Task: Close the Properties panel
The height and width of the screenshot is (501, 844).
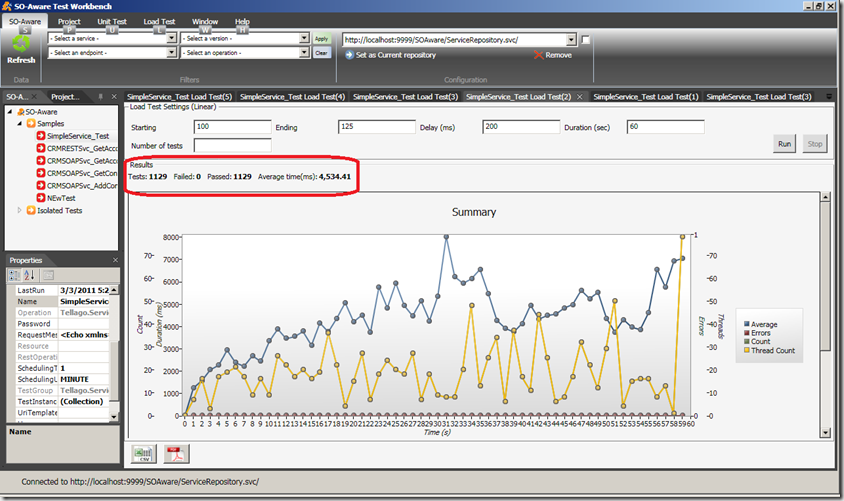Action: 115,260
